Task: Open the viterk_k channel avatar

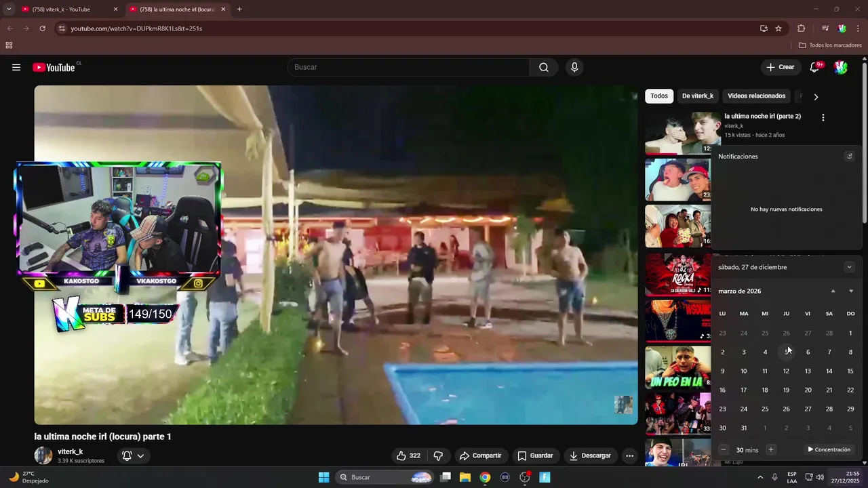Action: (x=43, y=455)
